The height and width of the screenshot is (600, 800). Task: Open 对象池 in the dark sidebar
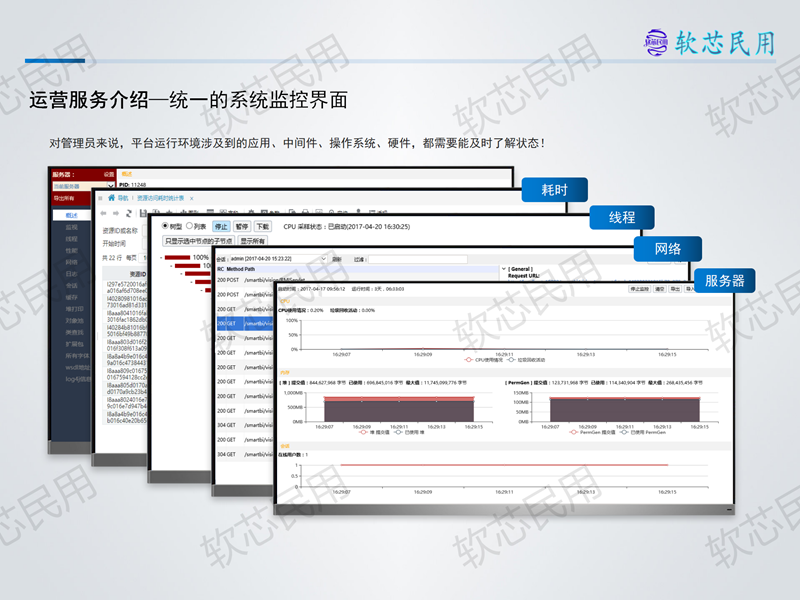point(74,320)
